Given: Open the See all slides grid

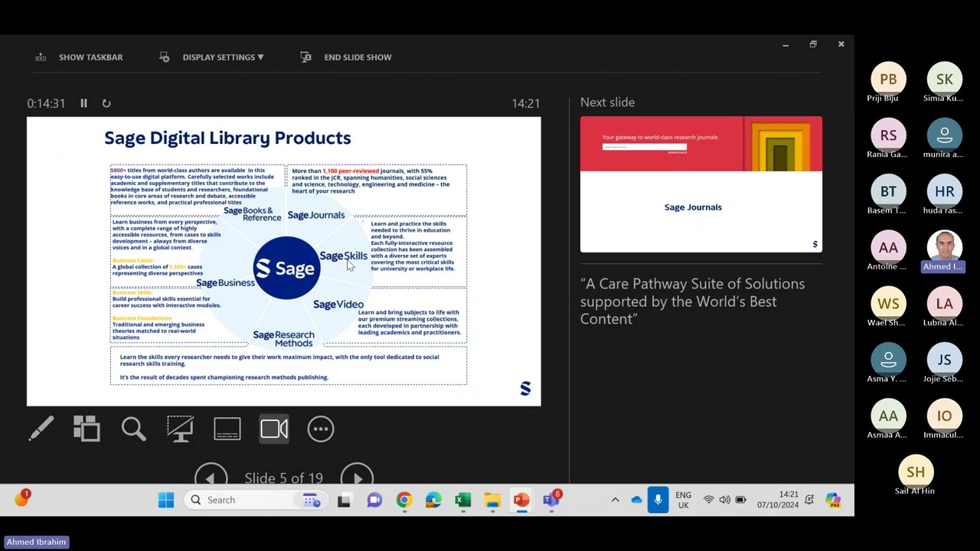Looking at the screenshot, I should click(x=87, y=429).
